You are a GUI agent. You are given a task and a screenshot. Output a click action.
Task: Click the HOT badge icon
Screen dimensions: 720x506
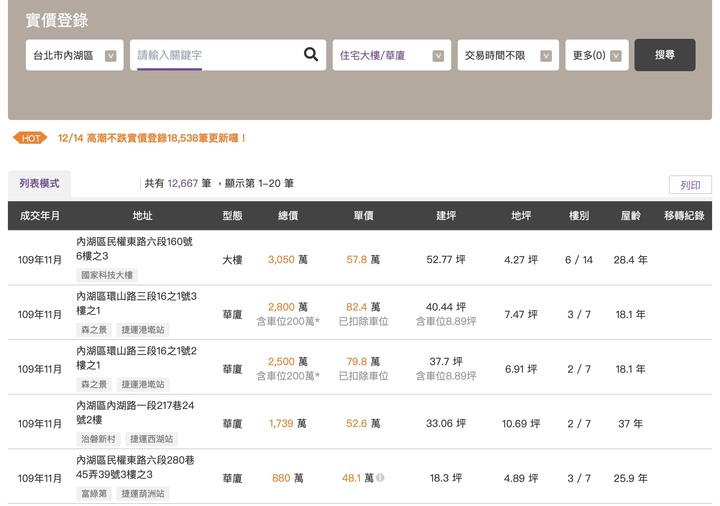coord(30,138)
